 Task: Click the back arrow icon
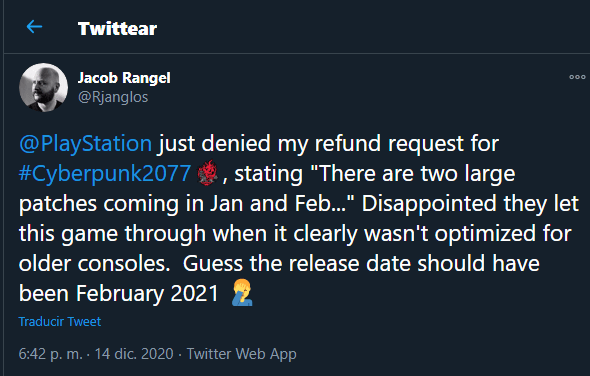click(x=34, y=27)
